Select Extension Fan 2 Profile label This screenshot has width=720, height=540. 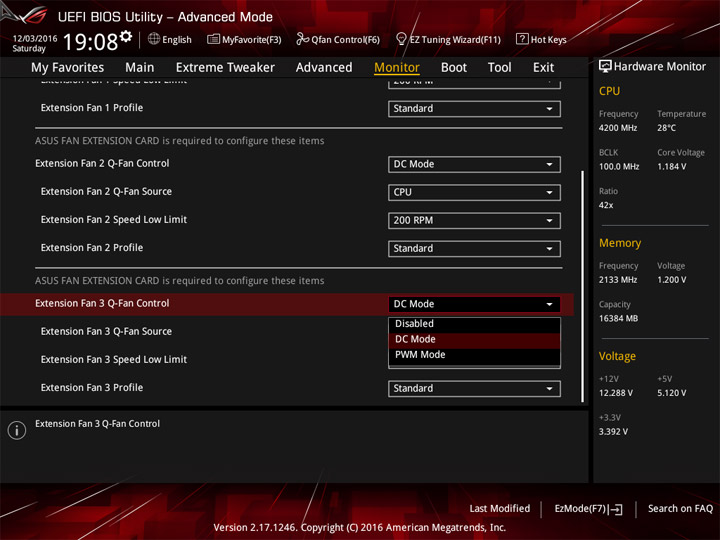point(92,248)
